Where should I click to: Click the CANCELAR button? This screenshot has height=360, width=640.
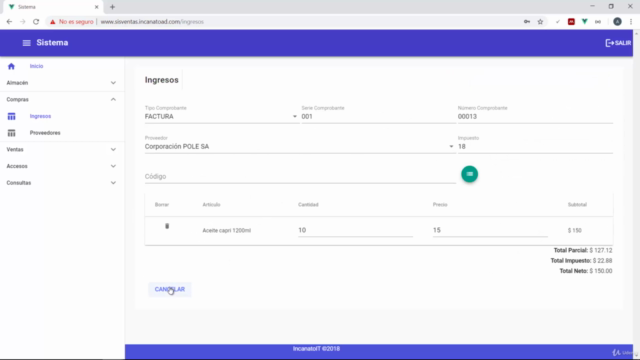[x=170, y=289]
